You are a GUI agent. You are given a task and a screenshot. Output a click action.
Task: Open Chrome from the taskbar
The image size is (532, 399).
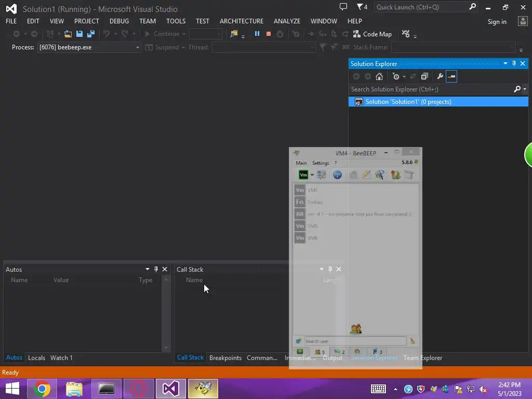point(42,389)
